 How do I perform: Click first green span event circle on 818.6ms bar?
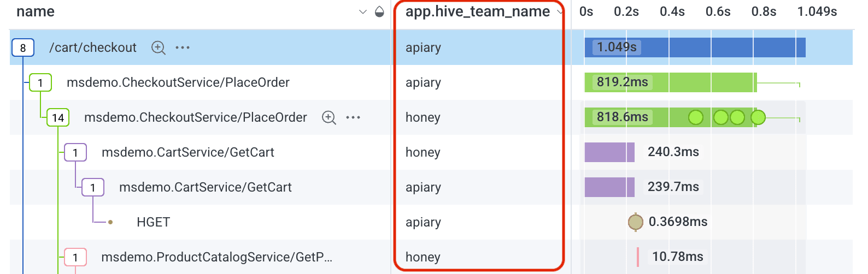[695, 117]
